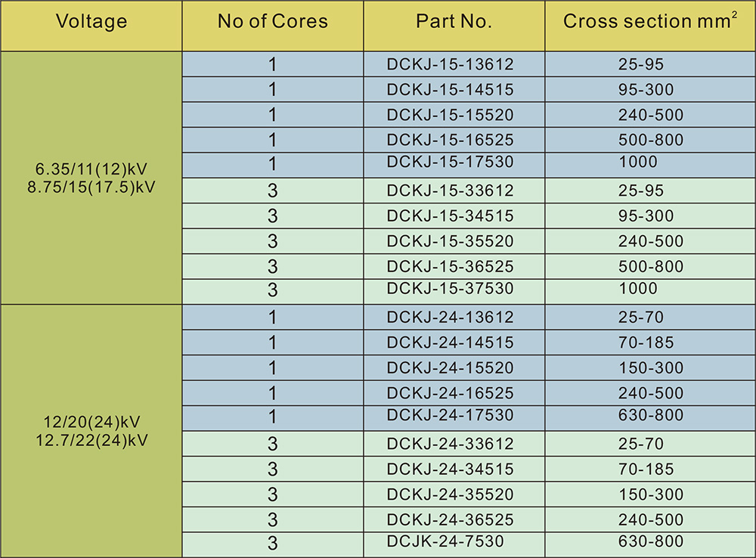Click cross section 1000 for DCKJ-15-37530
This screenshot has height=558, width=756.
click(637, 288)
